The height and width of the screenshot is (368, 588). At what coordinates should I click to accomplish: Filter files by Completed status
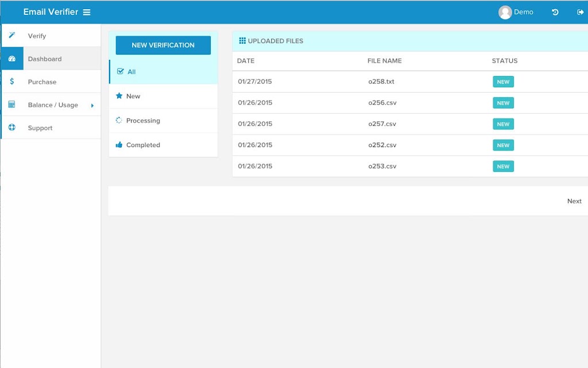coord(164,145)
